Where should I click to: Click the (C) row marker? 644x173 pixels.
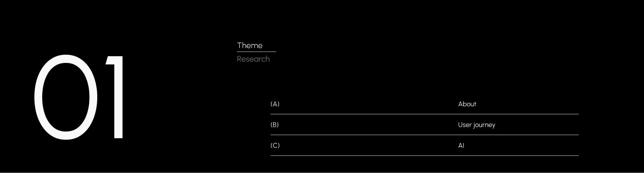click(275, 146)
